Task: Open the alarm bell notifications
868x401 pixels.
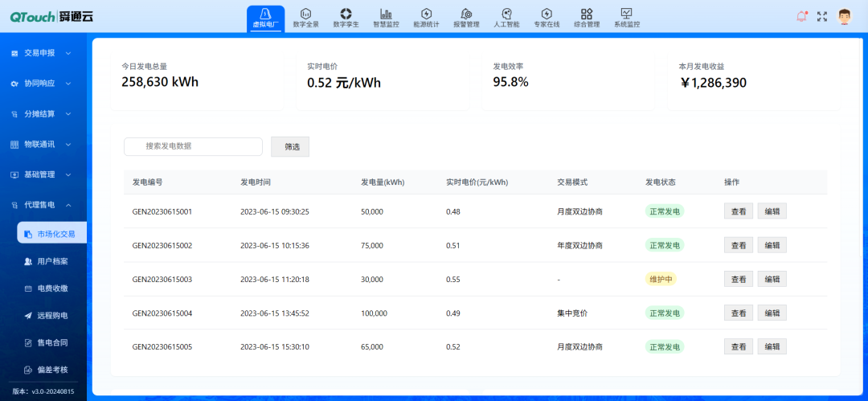Action: [x=801, y=17]
